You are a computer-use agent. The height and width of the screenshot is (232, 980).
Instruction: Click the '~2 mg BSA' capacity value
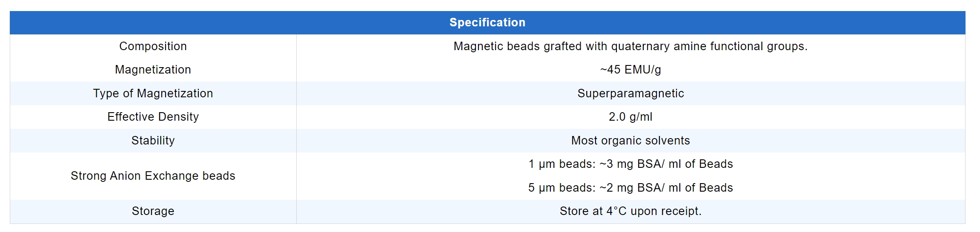point(632,188)
